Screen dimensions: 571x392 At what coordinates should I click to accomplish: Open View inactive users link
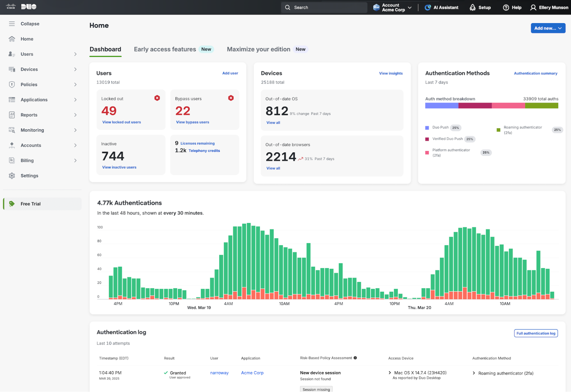pos(119,167)
